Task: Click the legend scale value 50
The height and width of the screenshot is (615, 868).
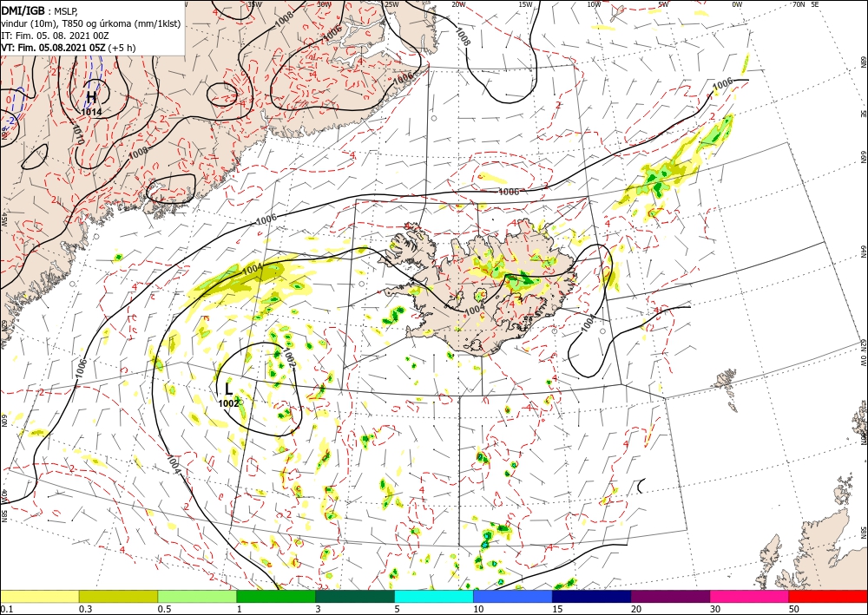Action: tap(794, 609)
